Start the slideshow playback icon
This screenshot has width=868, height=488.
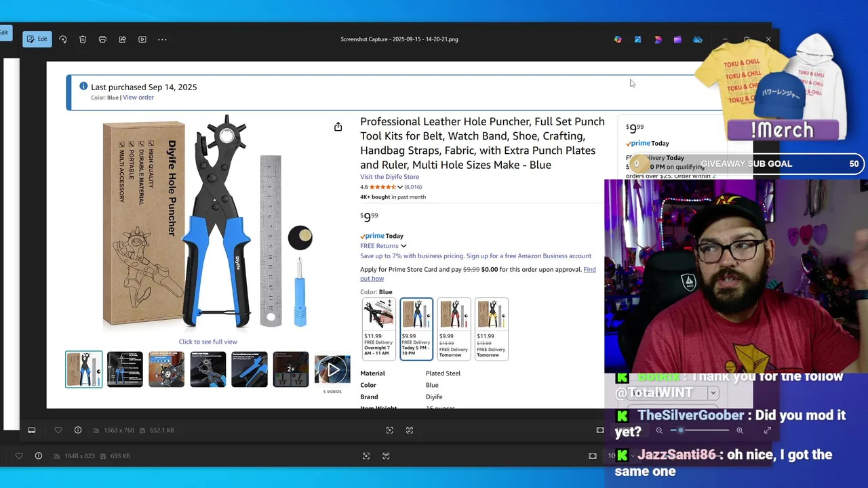(x=142, y=39)
